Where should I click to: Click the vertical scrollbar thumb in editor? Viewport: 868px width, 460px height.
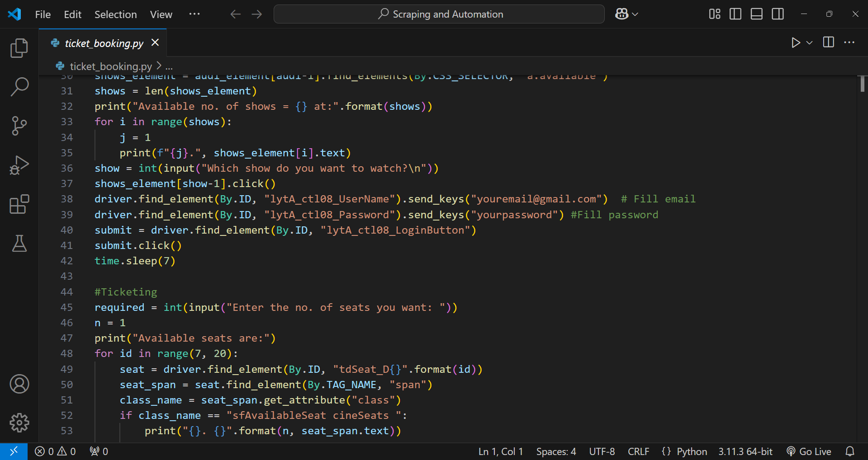point(862,84)
